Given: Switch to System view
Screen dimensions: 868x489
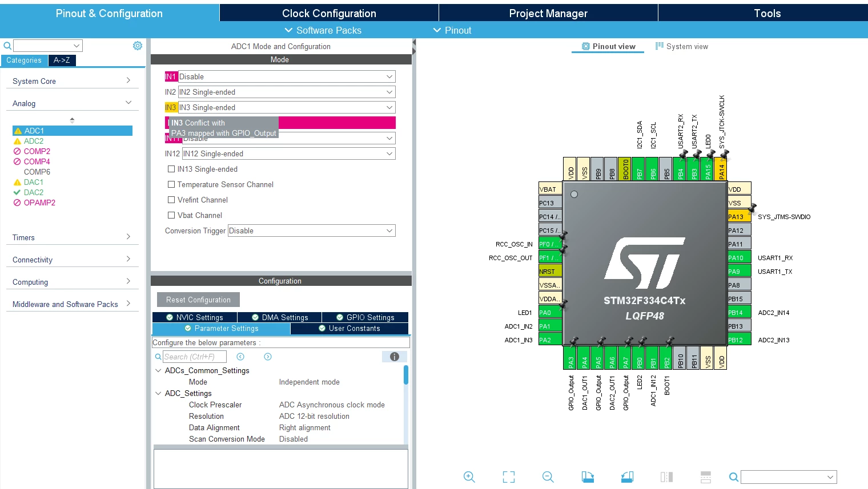Looking at the screenshot, I should click(682, 47).
